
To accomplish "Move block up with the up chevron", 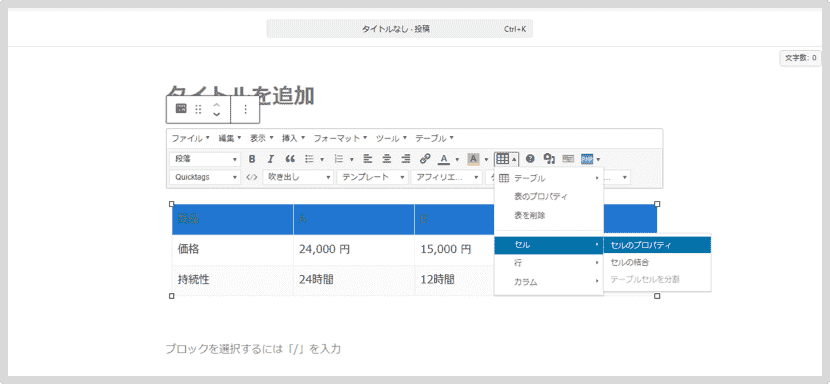I will pyautogui.click(x=216, y=104).
